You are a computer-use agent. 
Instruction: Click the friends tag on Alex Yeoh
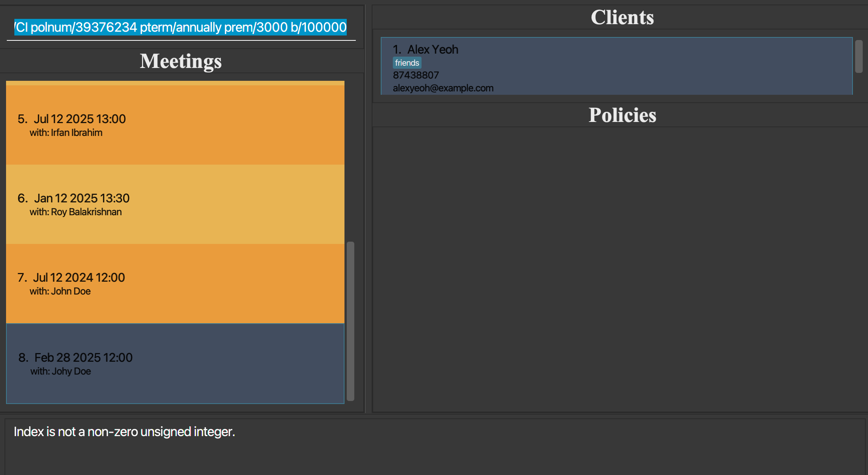click(407, 63)
